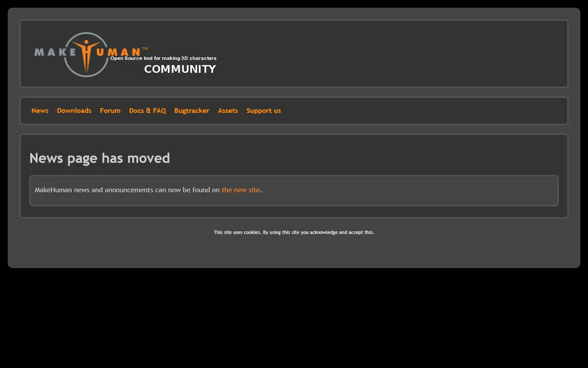
Task: Click 'Open Source tool for making 3D characters' tagline
Action: tap(163, 58)
